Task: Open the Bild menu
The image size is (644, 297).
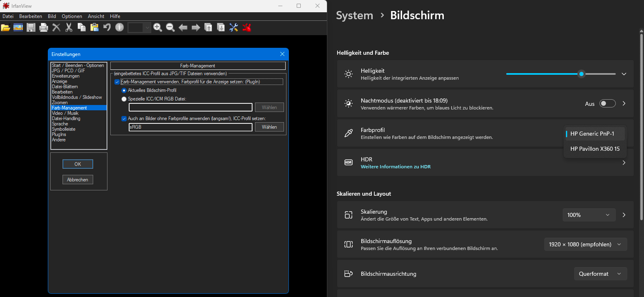Action: pyautogui.click(x=52, y=16)
